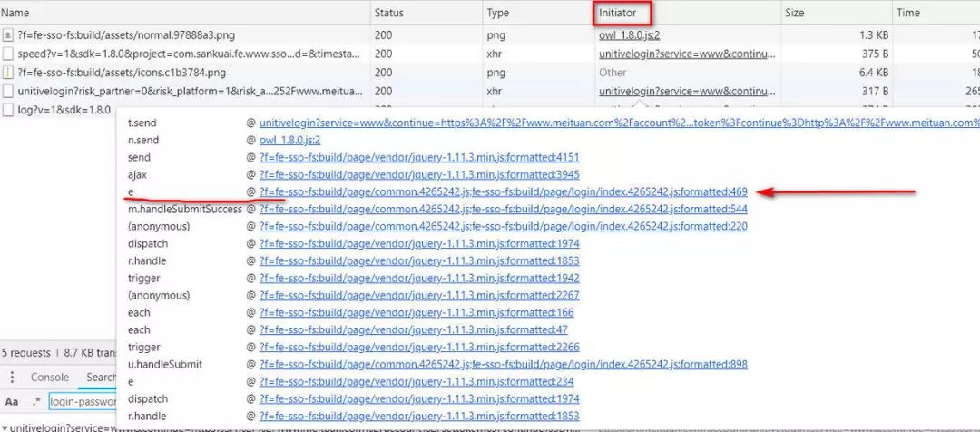Click the u.handleSubmit function name

[x=165, y=365]
